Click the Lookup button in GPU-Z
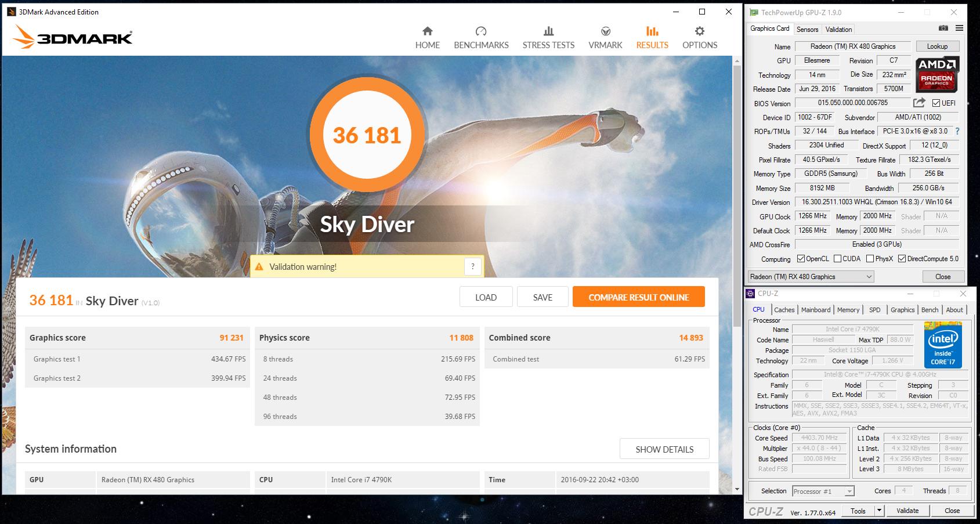Viewport: 980px width, 524px height. (x=938, y=46)
